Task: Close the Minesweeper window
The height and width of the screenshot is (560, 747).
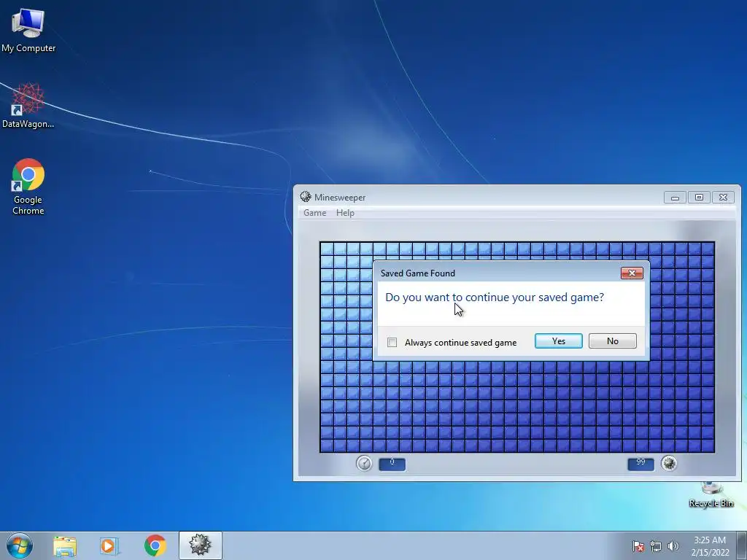Action: [x=723, y=198]
